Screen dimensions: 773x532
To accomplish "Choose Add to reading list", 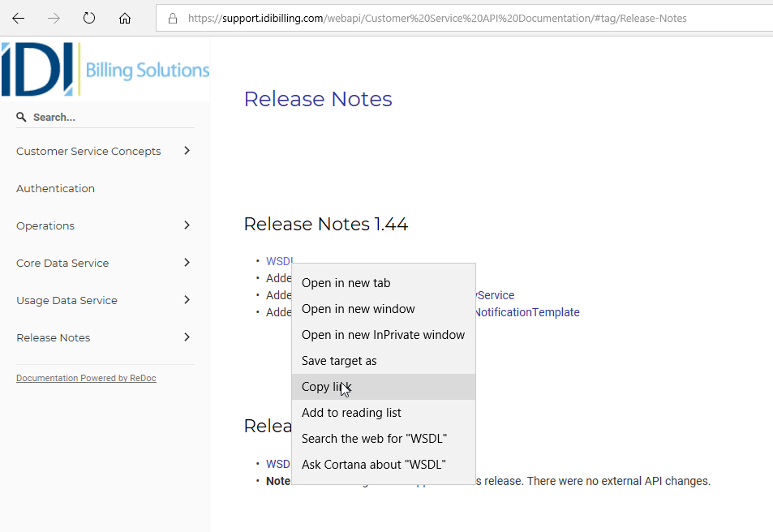I will [x=351, y=413].
